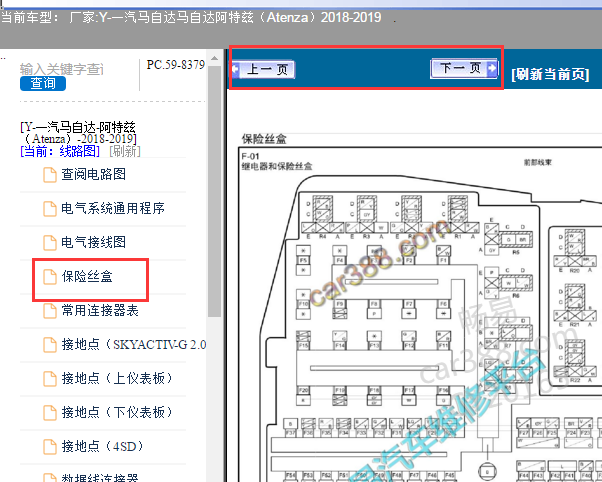This screenshot has height=482, width=602.
Task: Open 数据线连接器 tree item
Action: coord(100,478)
